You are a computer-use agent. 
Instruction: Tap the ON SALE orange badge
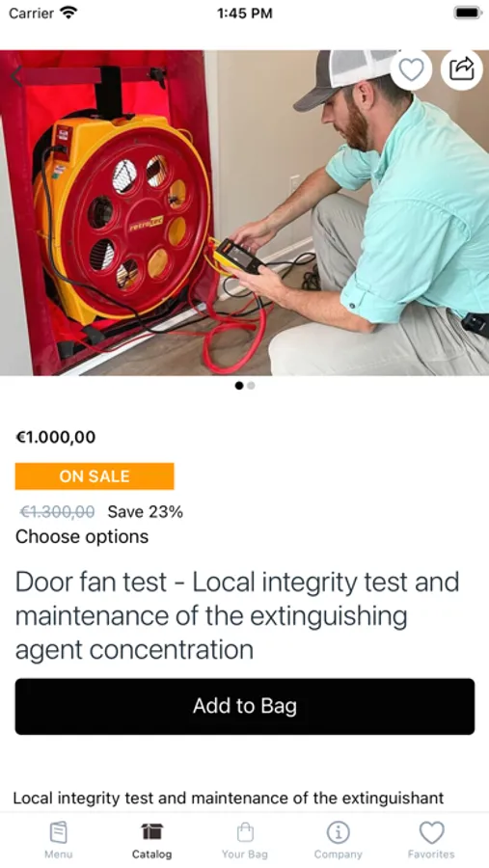95,476
